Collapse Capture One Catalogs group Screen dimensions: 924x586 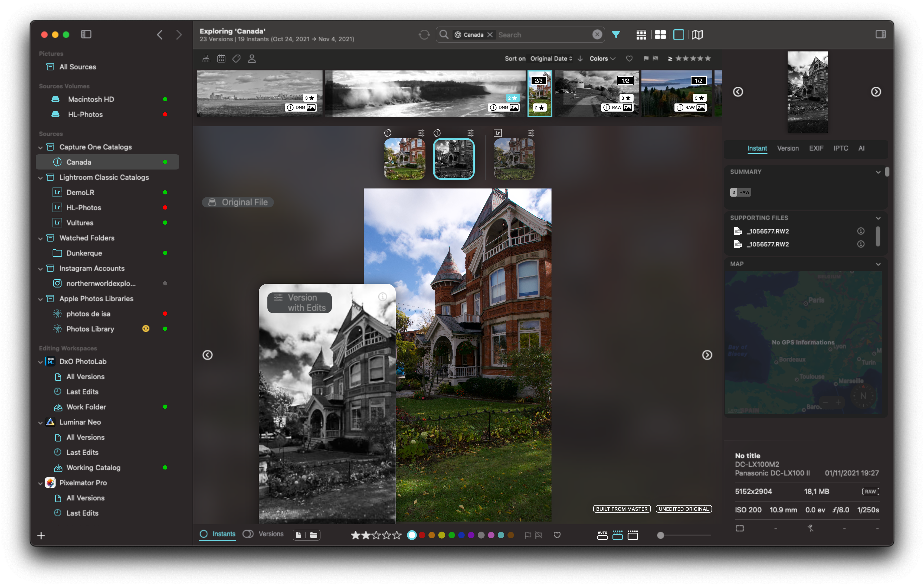(40, 148)
